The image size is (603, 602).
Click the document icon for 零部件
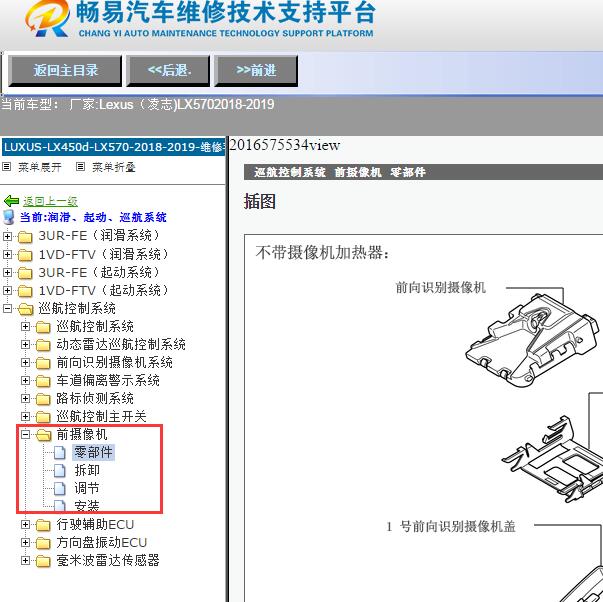[60, 453]
